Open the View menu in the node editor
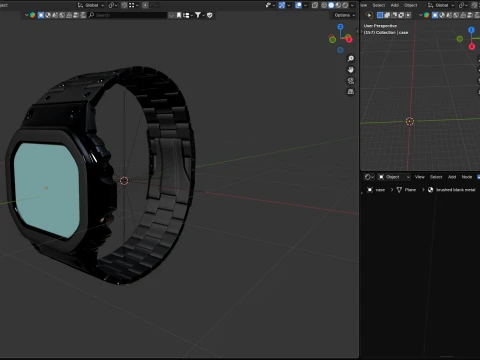The width and height of the screenshot is (480, 360). point(420,177)
